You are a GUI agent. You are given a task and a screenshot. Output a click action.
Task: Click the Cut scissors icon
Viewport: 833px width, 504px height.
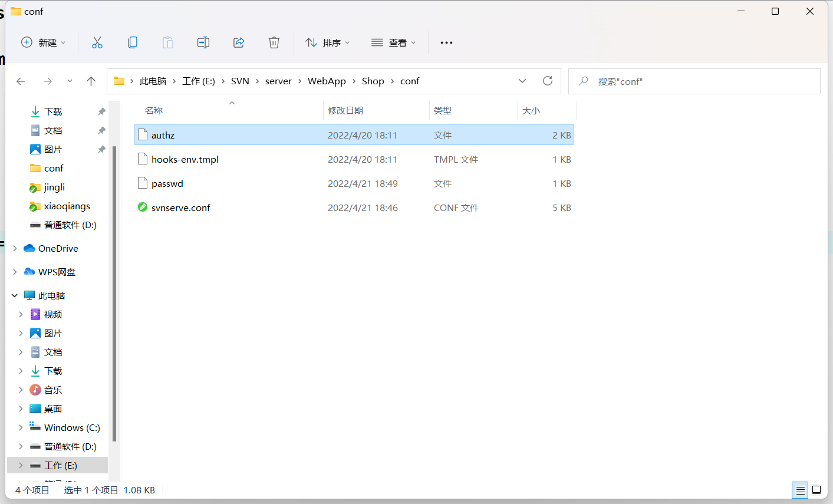tap(97, 42)
